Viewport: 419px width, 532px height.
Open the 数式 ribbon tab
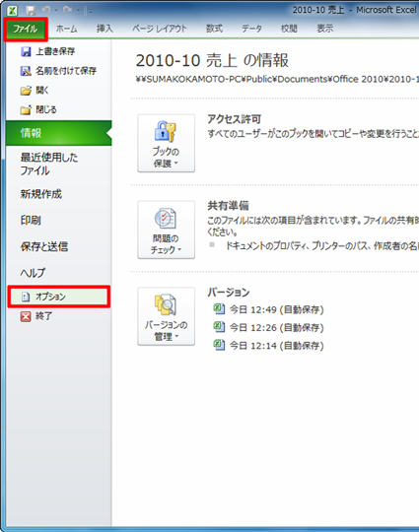click(214, 29)
